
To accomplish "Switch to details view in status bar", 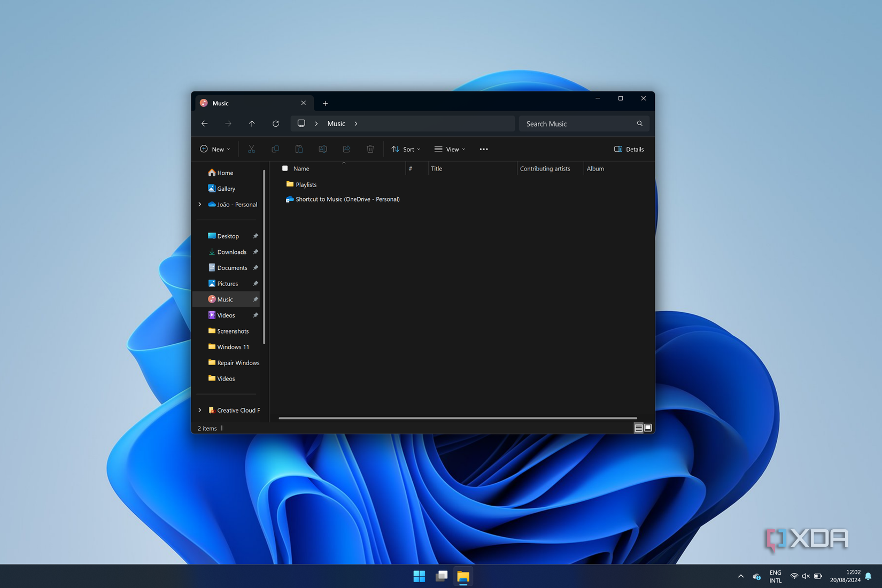I will [x=638, y=428].
